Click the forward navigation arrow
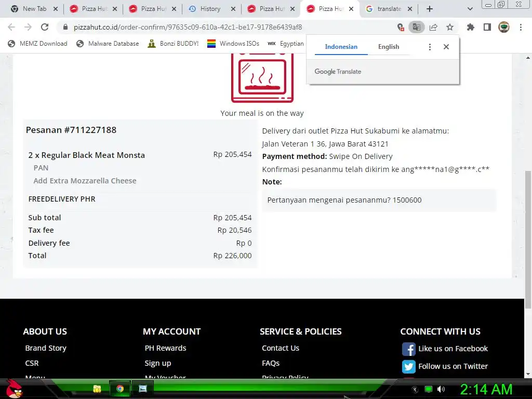This screenshot has height=399, width=532. 28,27
